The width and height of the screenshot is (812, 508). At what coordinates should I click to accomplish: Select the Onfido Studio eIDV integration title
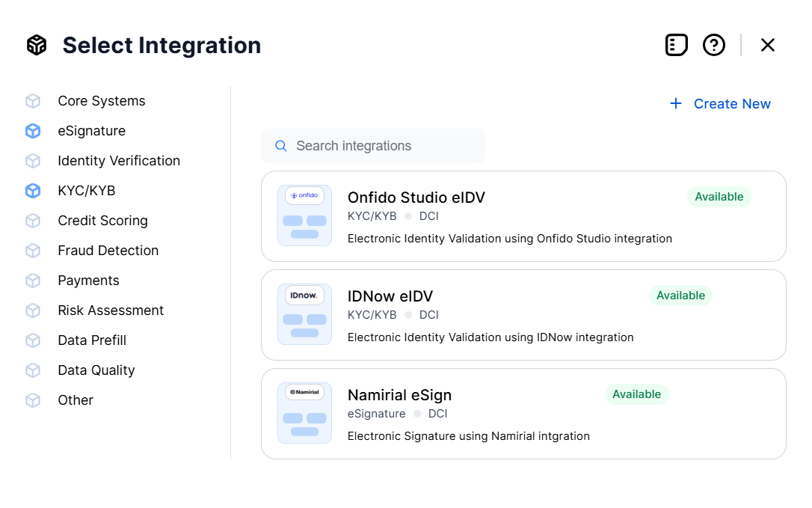416,198
